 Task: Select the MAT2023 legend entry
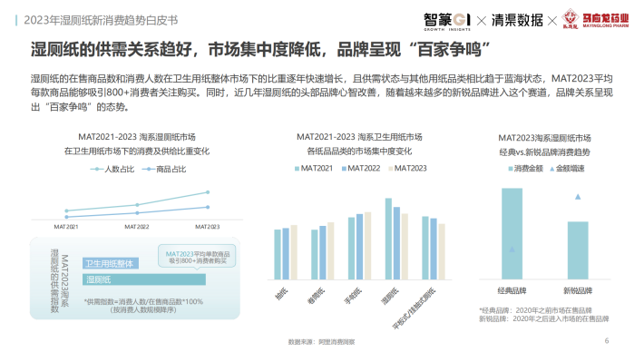pos(408,169)
